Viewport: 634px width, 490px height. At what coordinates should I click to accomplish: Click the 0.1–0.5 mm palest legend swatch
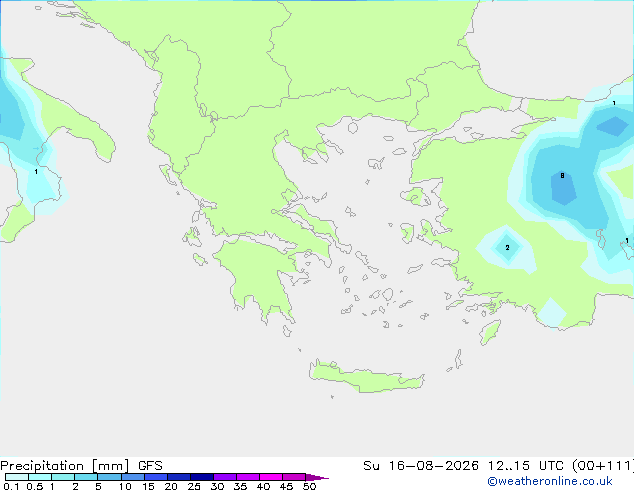(17, 477)
